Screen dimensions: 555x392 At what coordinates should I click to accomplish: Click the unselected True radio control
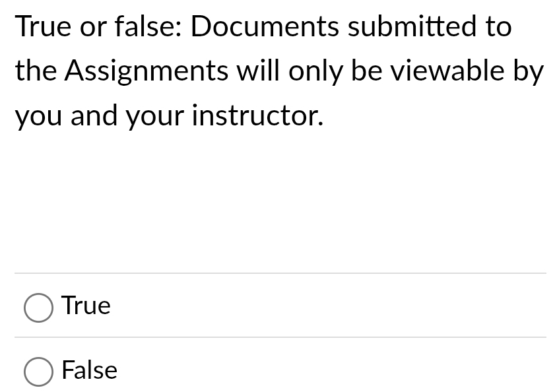click(x=38, y=307)
